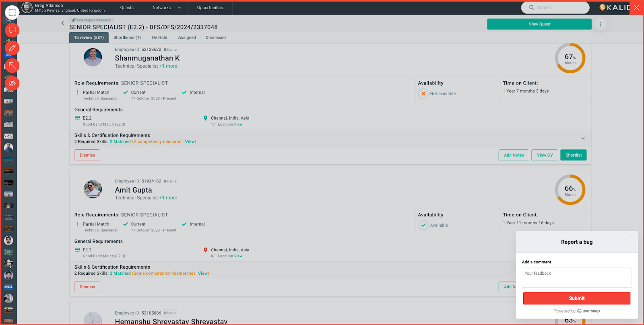Shortlist Shanmuganathan K
Viewport: 644px width, 325px height.
pyautogui.click(x=573, y=155)
